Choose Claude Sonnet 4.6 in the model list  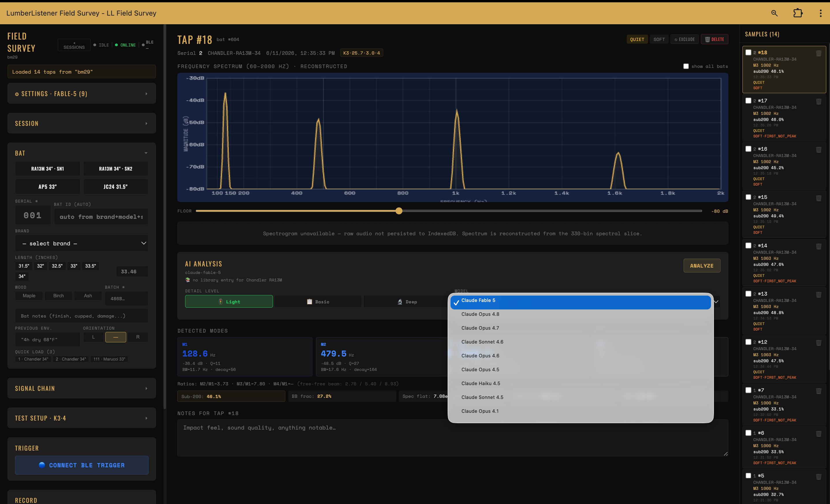point(580,342)
